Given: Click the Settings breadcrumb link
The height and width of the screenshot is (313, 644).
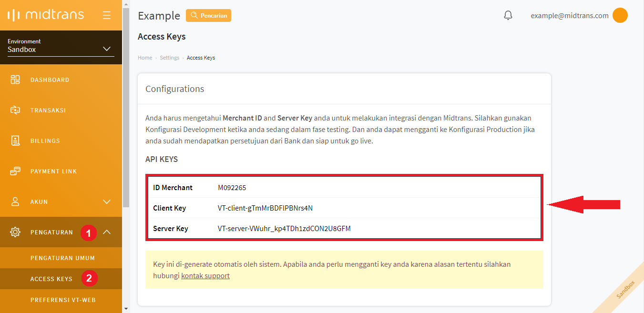Looking at the screenshot, I should click(x=170, y=58).
